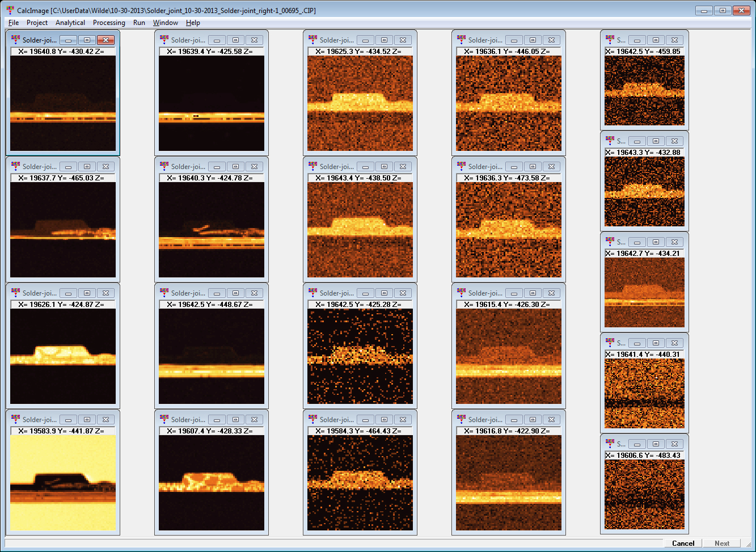The width and height of the screenshot is (756, 552).
Task: Click the CalcImage icon in the main title bar
Action: (x=10, y=11)
